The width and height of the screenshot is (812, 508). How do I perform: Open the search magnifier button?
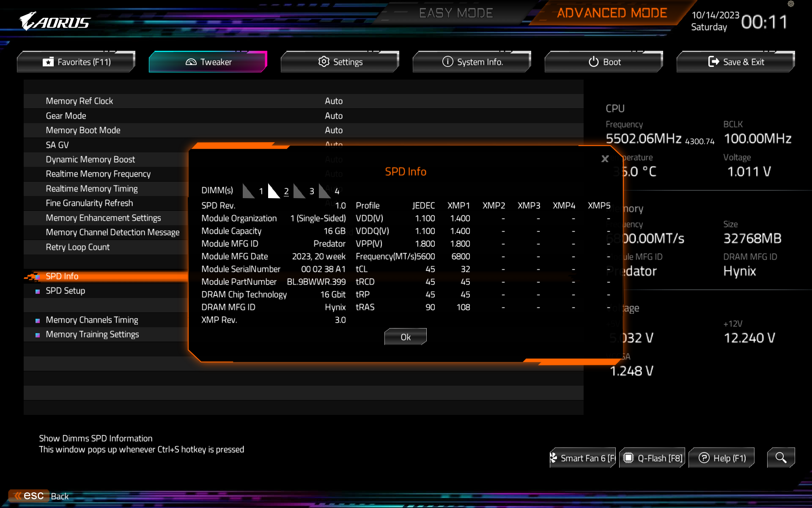pyautogui.click(x=781, y=458)
